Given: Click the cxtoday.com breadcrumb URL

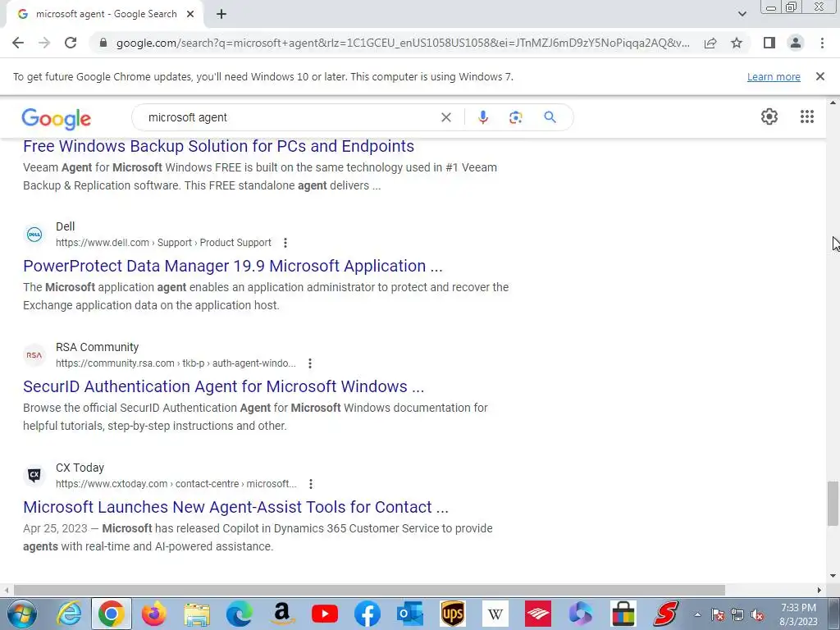Looking at the screenshot, I should [176, 484].
